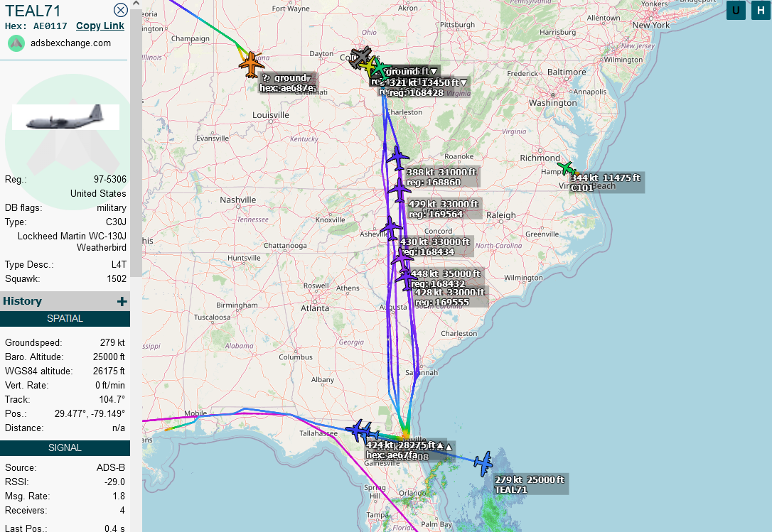Select the orange aircraft hex ae687e
772x532 pixels.
tap(251, 64)
